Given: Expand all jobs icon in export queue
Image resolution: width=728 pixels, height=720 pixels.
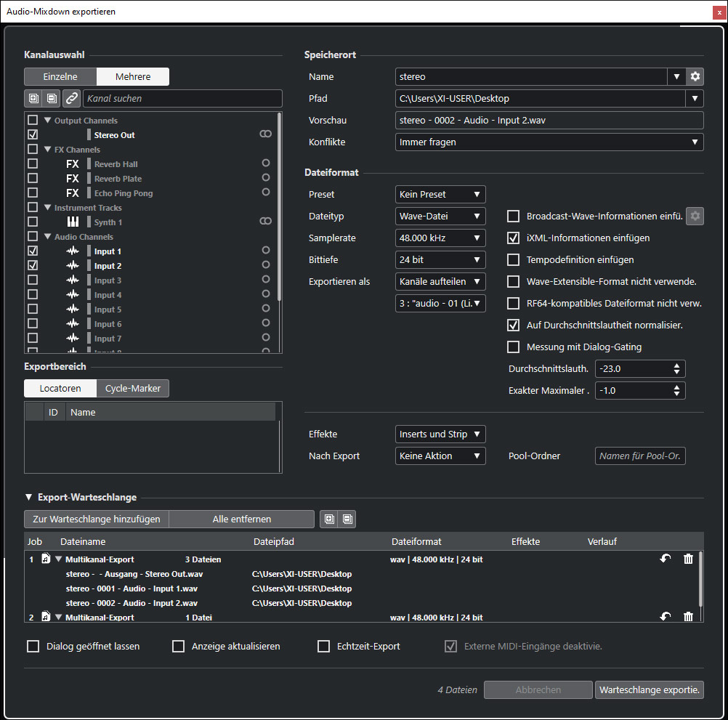Looking at the screenshot, I should coord(329,519).
